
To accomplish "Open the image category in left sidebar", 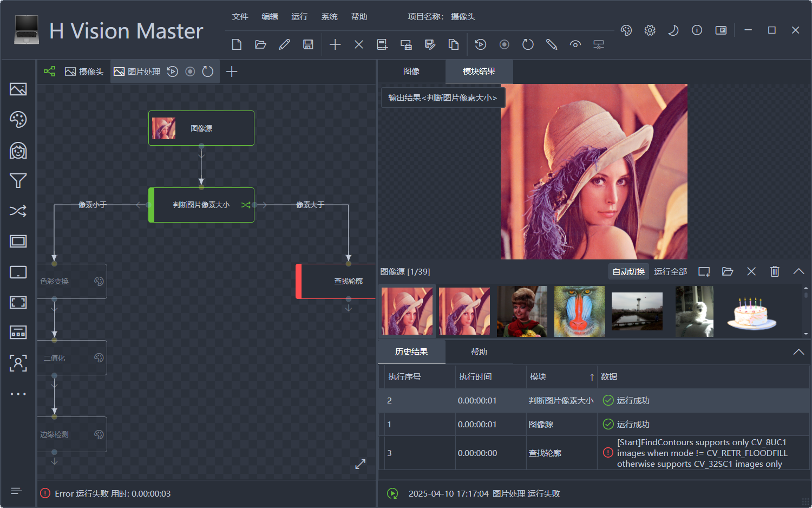I will [x=18, y=89].
